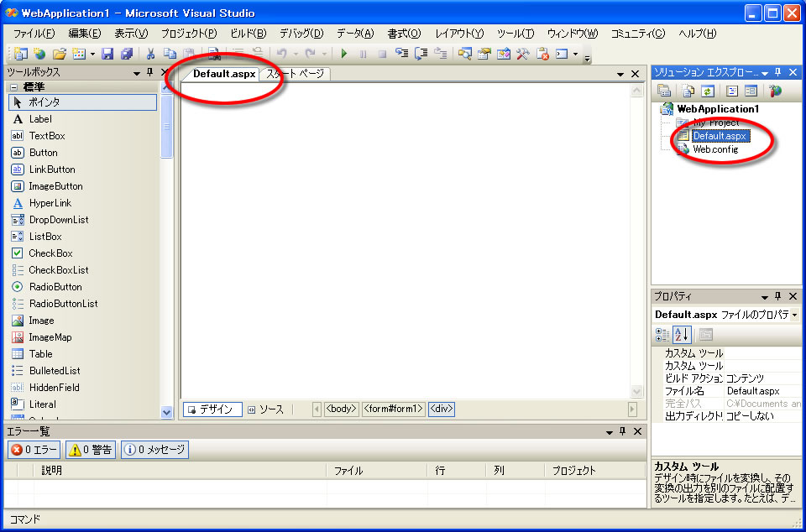Collapse the 標準 toolbox group
Screen dimensions: 806x532
pos(13,87)
